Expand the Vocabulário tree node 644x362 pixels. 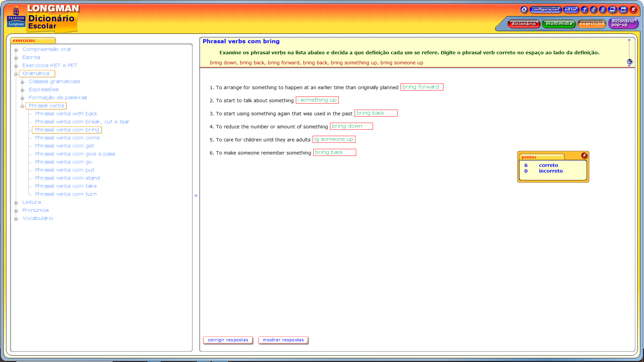click(x=16, y=219)
